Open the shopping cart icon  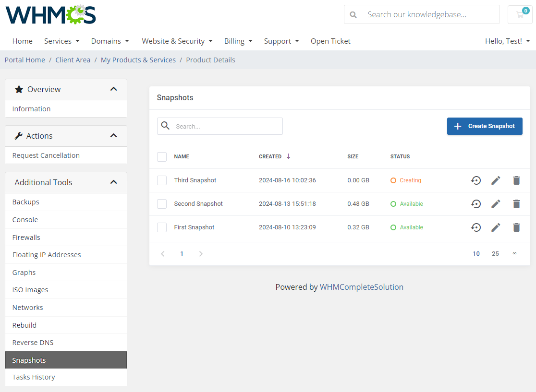(520, 14)
